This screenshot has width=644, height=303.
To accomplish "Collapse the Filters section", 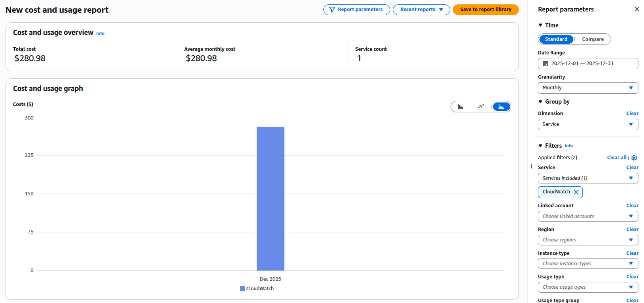I will 540,146.
